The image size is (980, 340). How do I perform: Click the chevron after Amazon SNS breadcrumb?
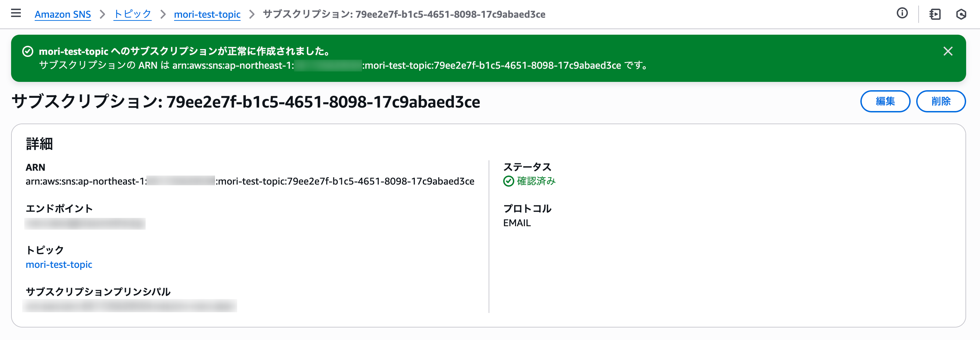pyautogui.click(x=102, y=14)
